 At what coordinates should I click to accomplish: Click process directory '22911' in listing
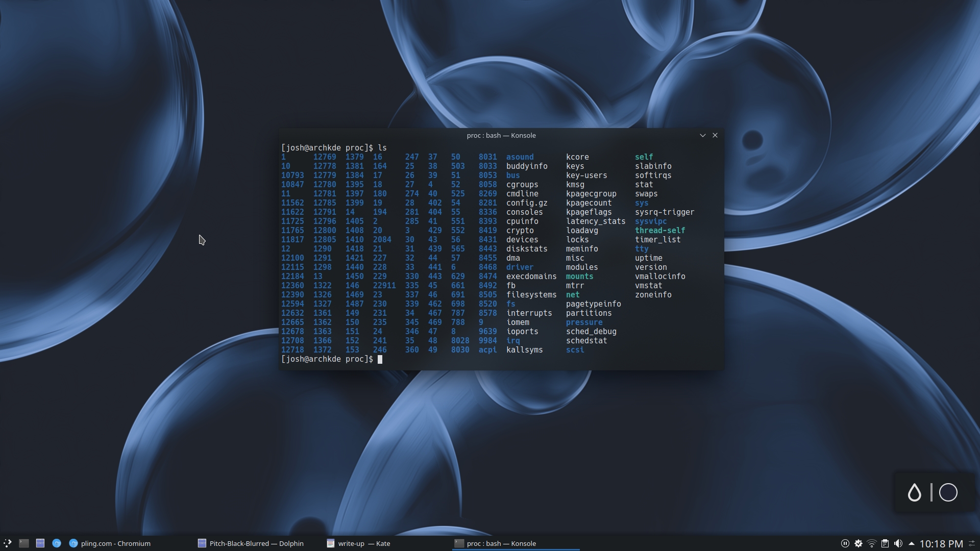384,286
